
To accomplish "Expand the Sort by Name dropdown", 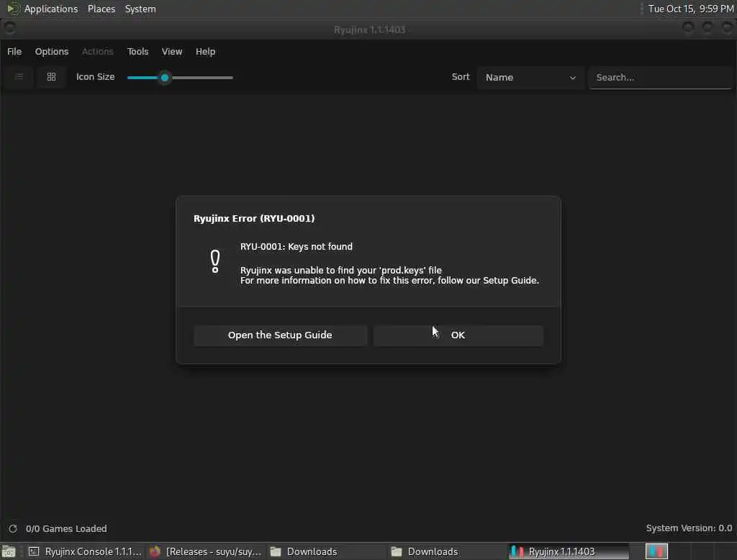I will pos(530,78).
